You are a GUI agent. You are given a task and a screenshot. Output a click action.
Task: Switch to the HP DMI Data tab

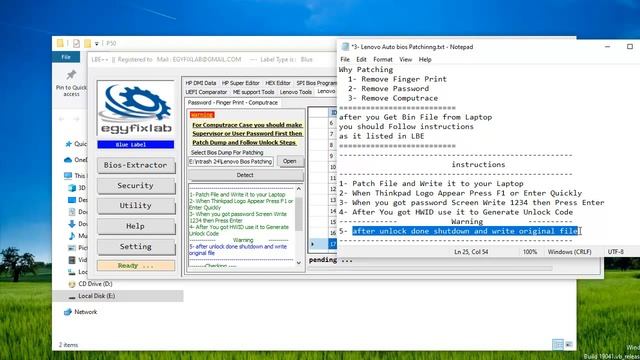tap(201, 83)
